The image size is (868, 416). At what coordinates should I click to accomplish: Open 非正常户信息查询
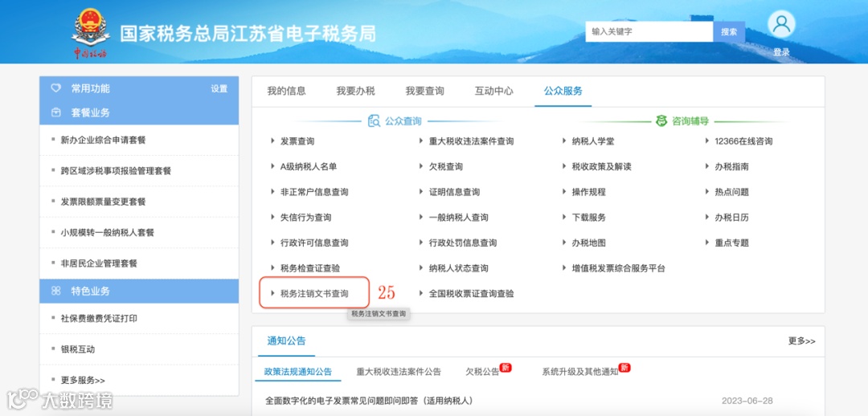coord(314,192)
